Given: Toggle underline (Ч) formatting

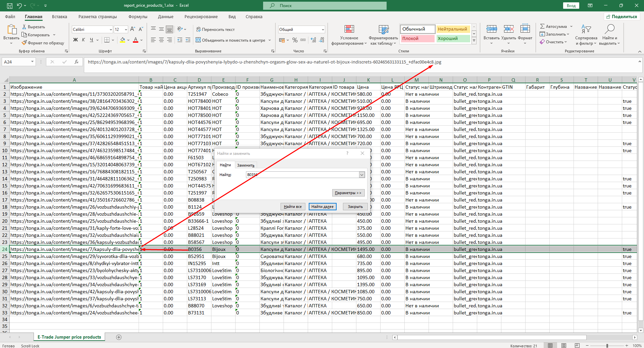Looking at the screenshot, I should click(91, 40).
